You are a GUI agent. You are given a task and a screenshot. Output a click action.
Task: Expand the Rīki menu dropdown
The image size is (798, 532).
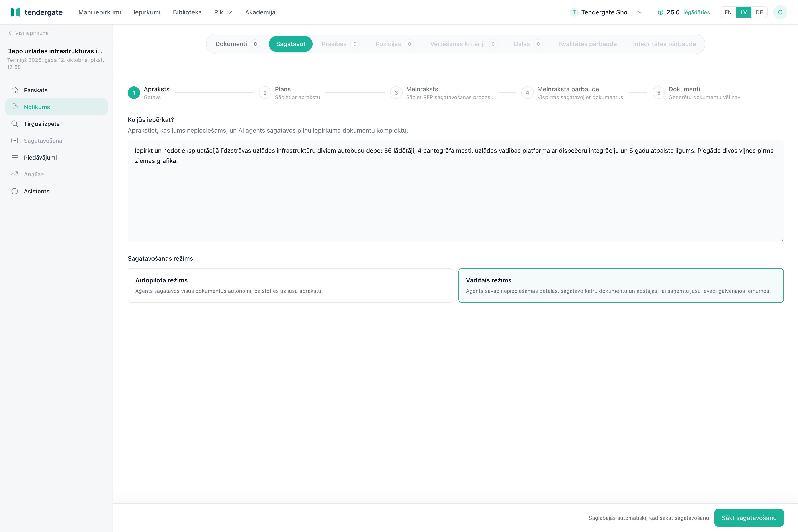[223, 12]
